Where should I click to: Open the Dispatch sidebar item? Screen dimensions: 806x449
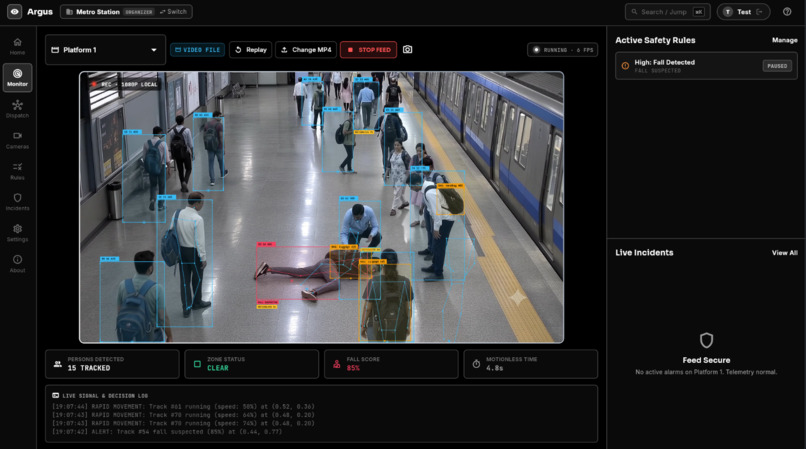tap(17, 109)
